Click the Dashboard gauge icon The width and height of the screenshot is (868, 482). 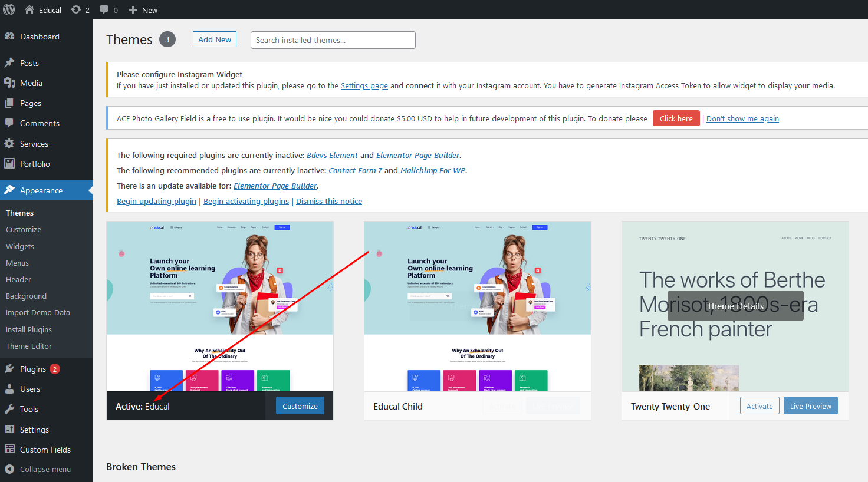tap(9, 36)
